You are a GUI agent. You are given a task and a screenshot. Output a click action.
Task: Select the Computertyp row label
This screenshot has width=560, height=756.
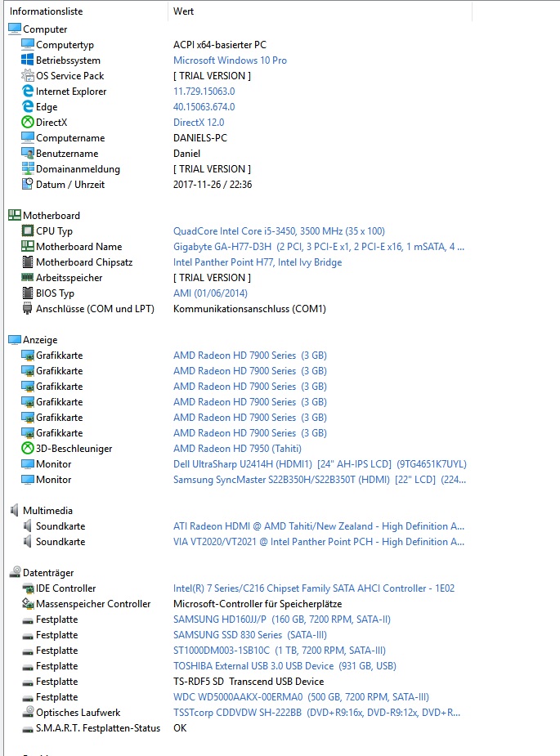click(x=65, y=45)
